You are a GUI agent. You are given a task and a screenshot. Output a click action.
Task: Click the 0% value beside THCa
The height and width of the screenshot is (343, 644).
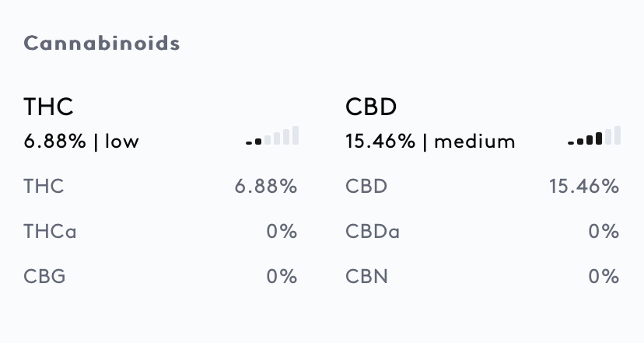[x=282, y=232]
